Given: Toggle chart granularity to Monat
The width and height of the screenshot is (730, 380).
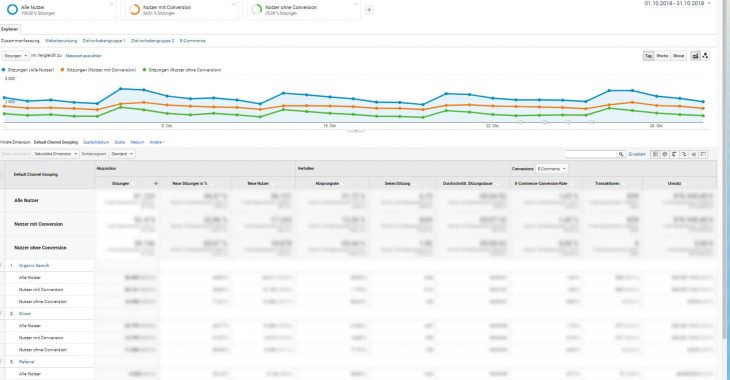Looking at the screenshot, I should [x=679, y=56].
